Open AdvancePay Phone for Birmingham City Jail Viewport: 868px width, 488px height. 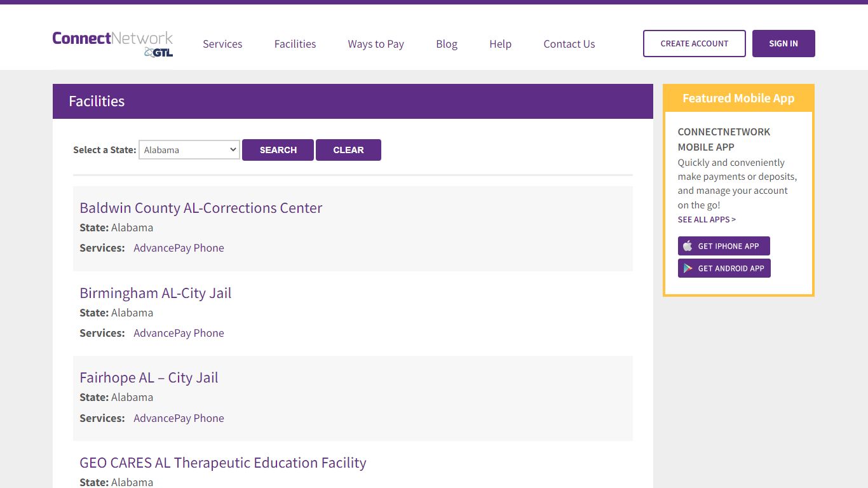[179, 333]
